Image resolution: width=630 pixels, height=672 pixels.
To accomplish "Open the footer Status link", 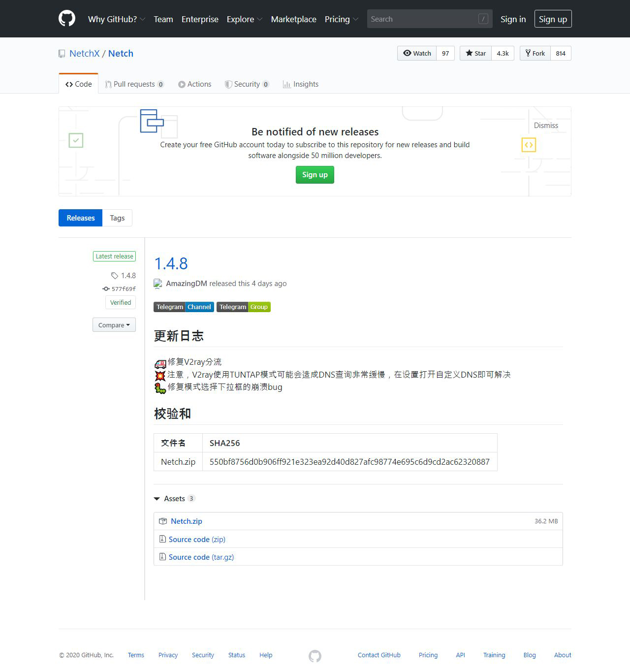I will click(237, 655).
